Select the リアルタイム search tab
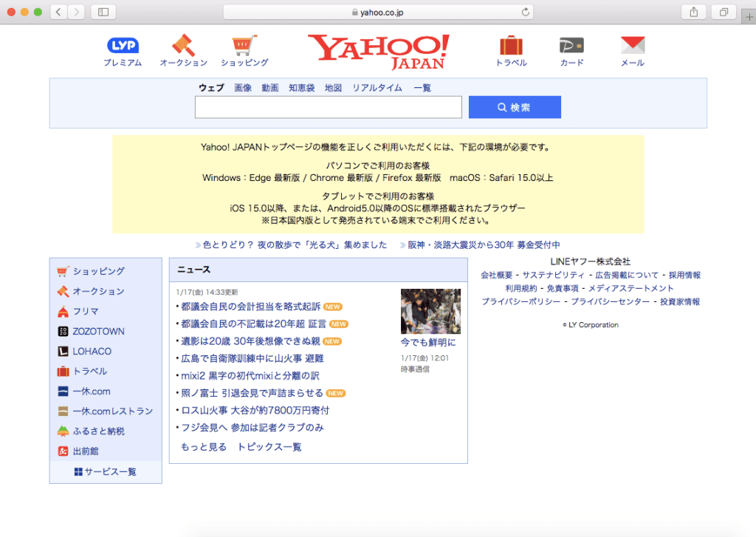 [x=377, y=88]
